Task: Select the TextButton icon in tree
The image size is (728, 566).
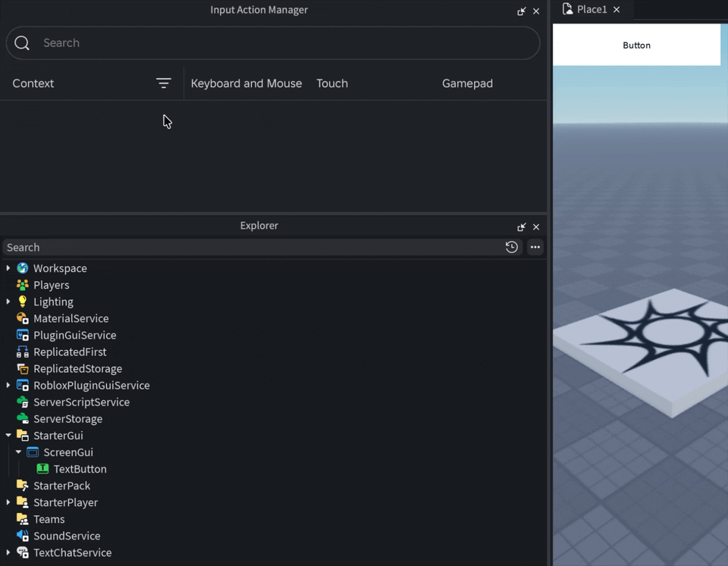Action: pyautogui.click(x=42, y=468)
